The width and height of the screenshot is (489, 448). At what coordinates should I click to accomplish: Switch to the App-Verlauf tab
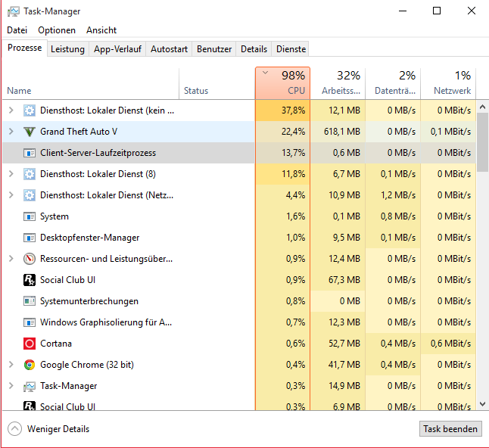(x=117, y=49)
